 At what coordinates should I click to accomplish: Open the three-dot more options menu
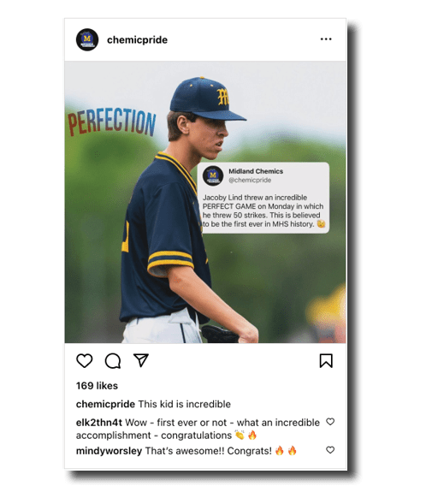(x=326, y=39)
